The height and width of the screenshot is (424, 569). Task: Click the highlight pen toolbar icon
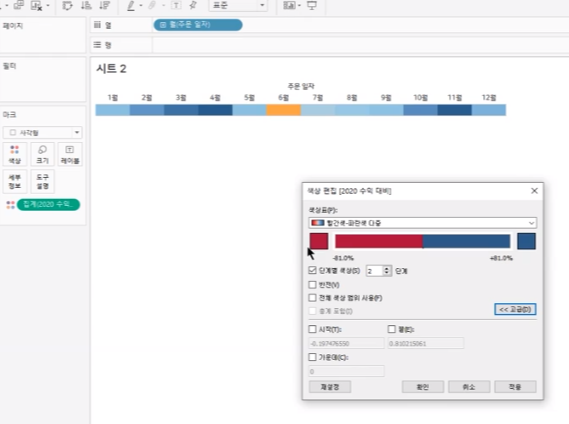131,5
